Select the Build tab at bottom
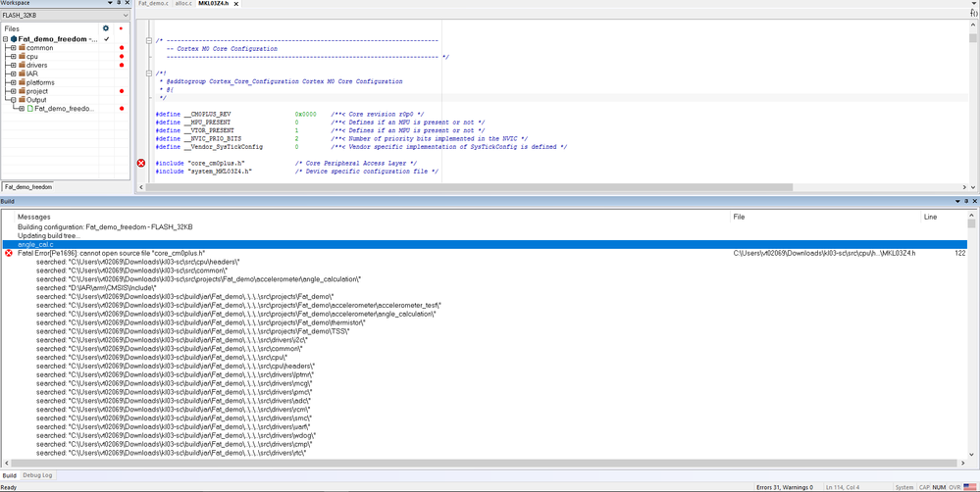 tap(10, 475)
